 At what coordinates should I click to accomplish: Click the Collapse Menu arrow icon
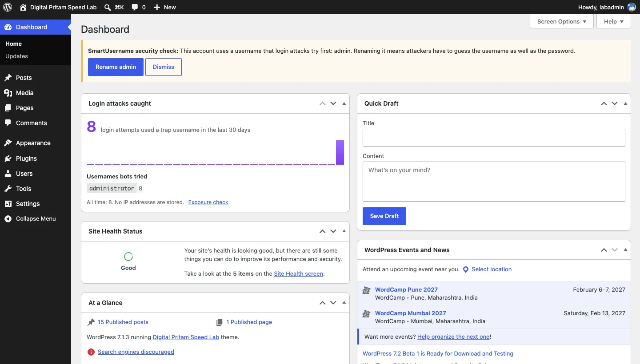8,219
